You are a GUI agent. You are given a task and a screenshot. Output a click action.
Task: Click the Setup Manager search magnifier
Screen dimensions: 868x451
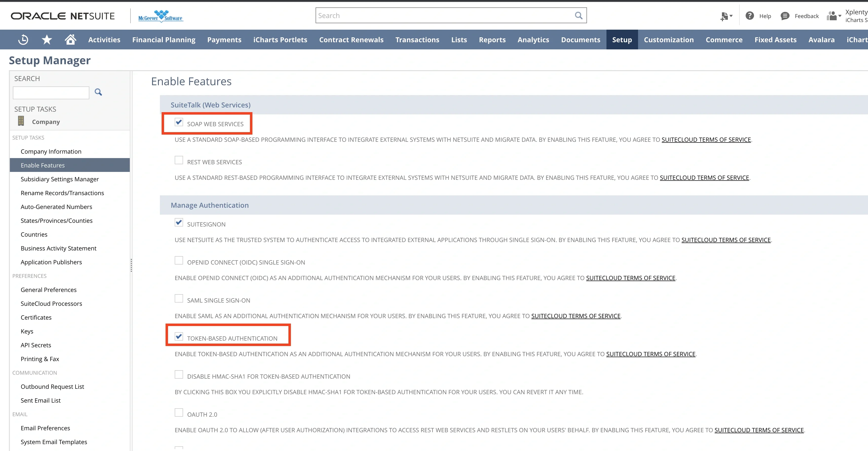pyautogui.click(x=98, y=92)
